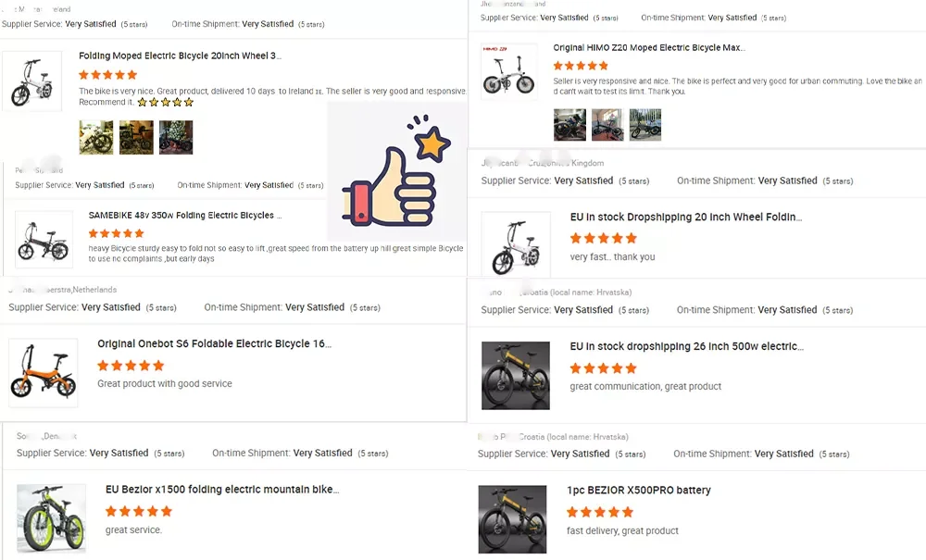
Task: Click the BEZIOR X500PRO battery product image
Action: [x=513, y=519]
